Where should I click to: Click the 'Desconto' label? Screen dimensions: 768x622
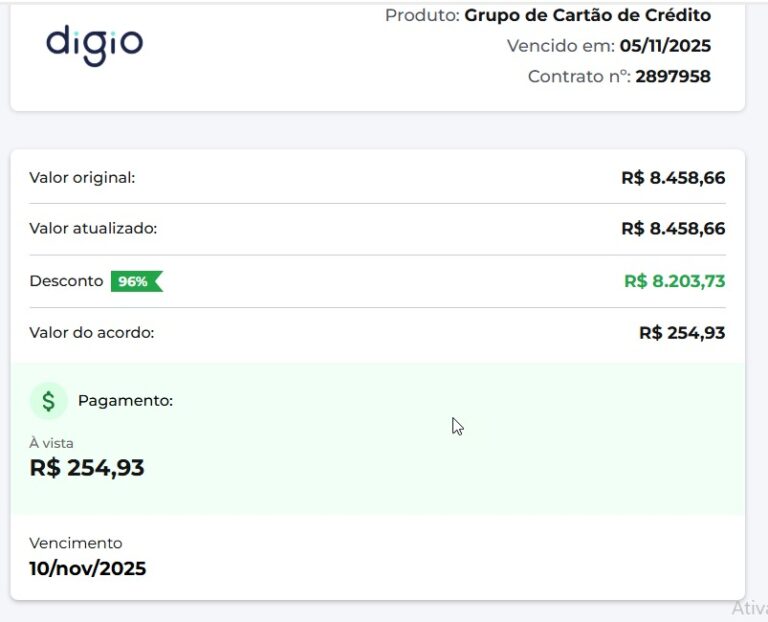coord(66,281)
